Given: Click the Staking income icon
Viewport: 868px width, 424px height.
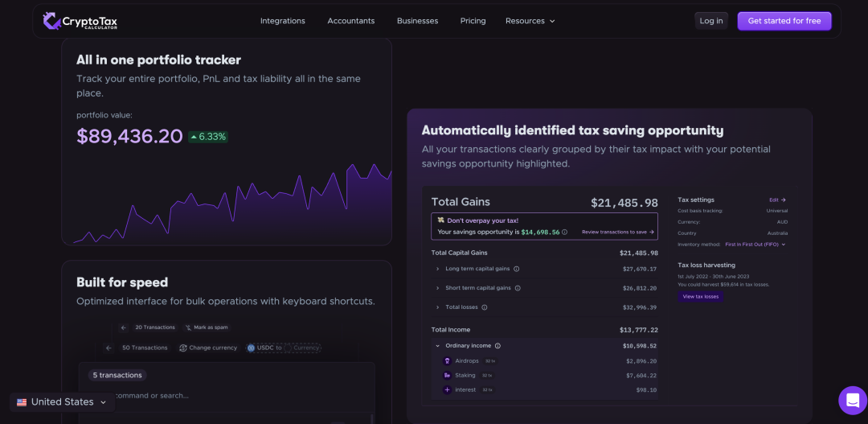Looking at the screenshot, I should [448, 376].
